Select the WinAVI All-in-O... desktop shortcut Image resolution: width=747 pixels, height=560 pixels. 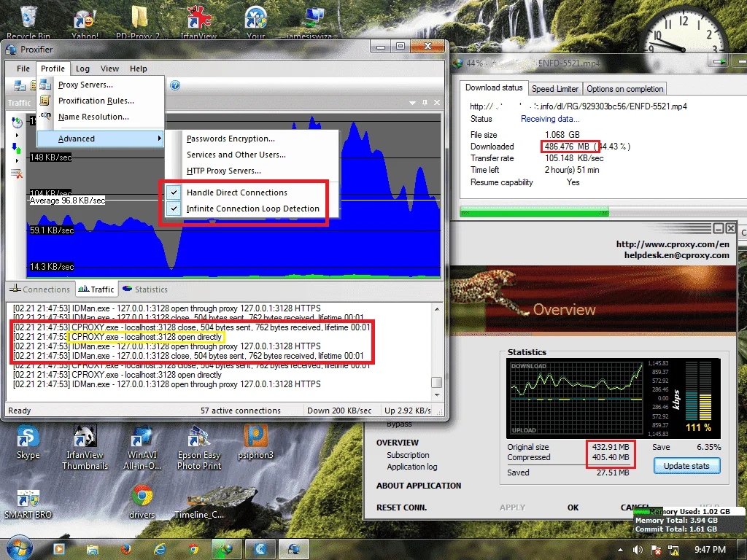pyautogui.click(x=142, y=447)
